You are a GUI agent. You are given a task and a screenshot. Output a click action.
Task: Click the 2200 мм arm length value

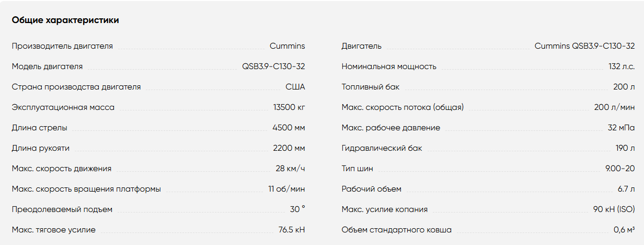click(289, 148)
